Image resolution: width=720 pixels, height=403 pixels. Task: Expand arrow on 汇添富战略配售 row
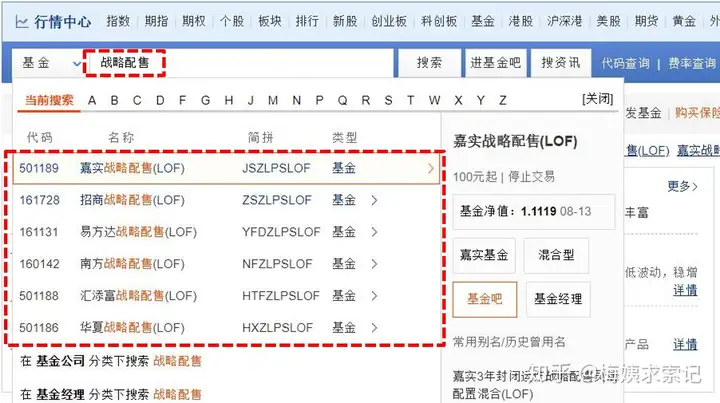click(x=374, y=296)
